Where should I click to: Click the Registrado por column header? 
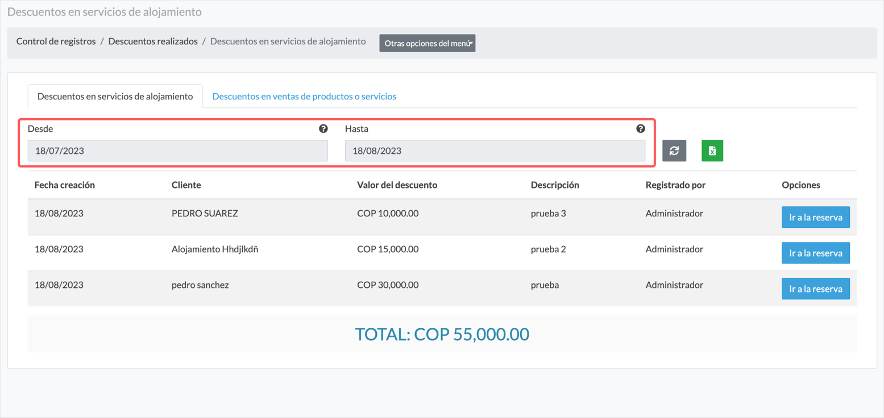click(x=675, y=185)
